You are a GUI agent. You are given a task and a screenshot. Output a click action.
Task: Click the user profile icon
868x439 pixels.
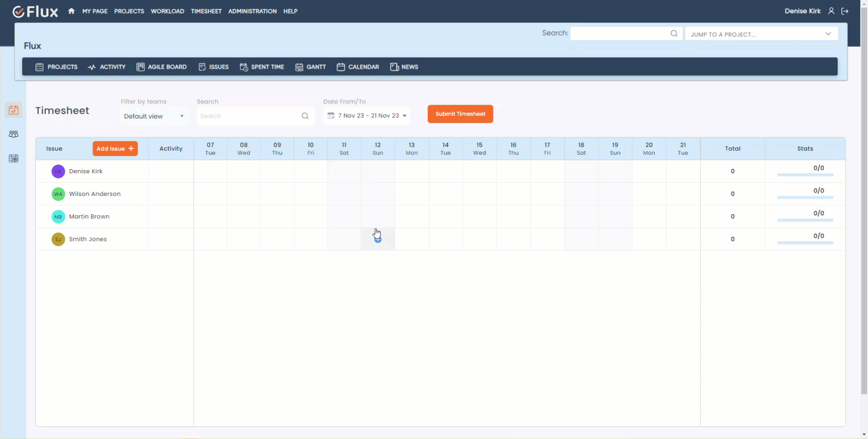point(831,11)
